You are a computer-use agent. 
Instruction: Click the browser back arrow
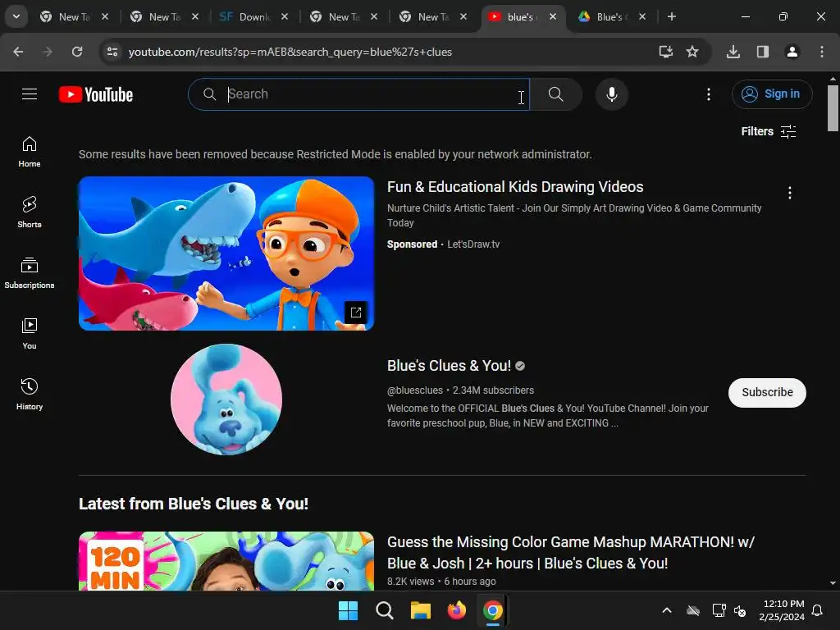(x=18, y=52)
